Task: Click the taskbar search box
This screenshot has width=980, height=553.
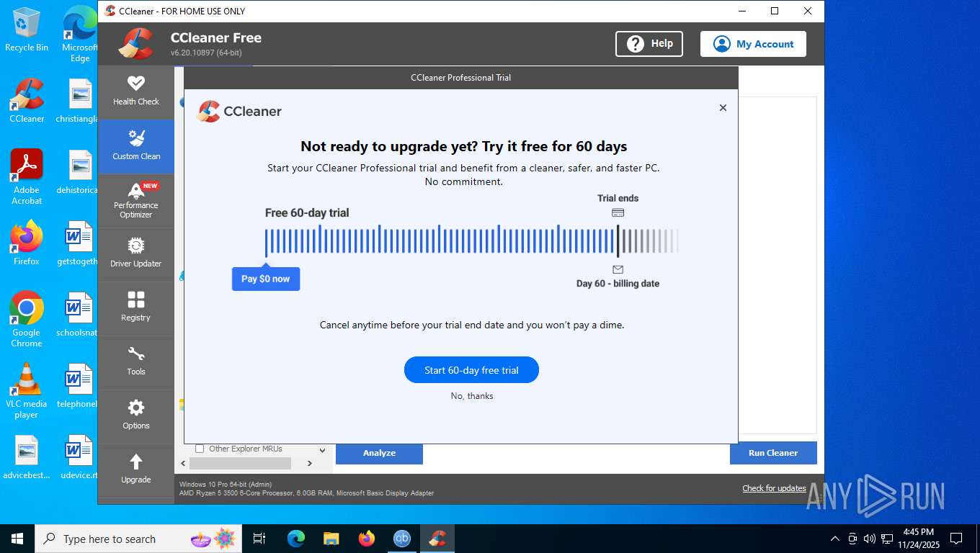Action: (138, 539)
